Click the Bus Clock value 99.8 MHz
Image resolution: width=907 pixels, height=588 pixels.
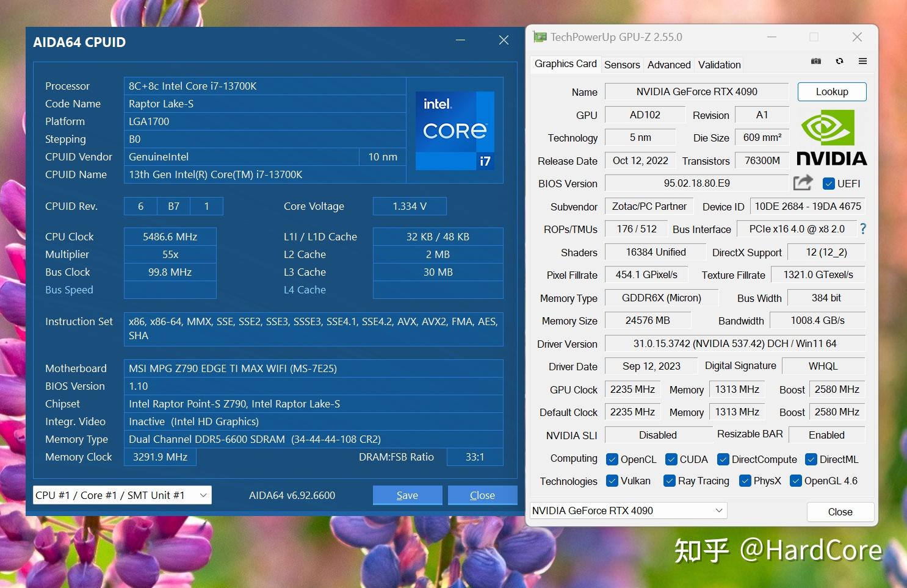click(170, 272)
